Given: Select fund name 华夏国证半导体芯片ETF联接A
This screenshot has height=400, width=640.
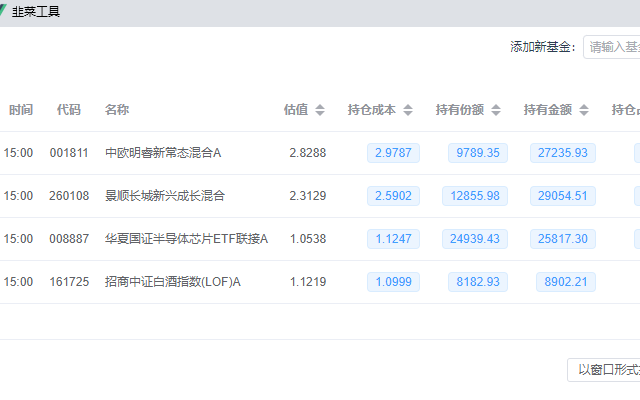Looking at the screenshot, I should (186, 239).
